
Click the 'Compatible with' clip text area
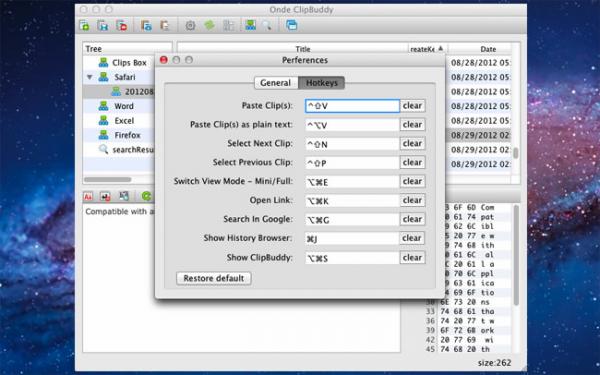119,212
